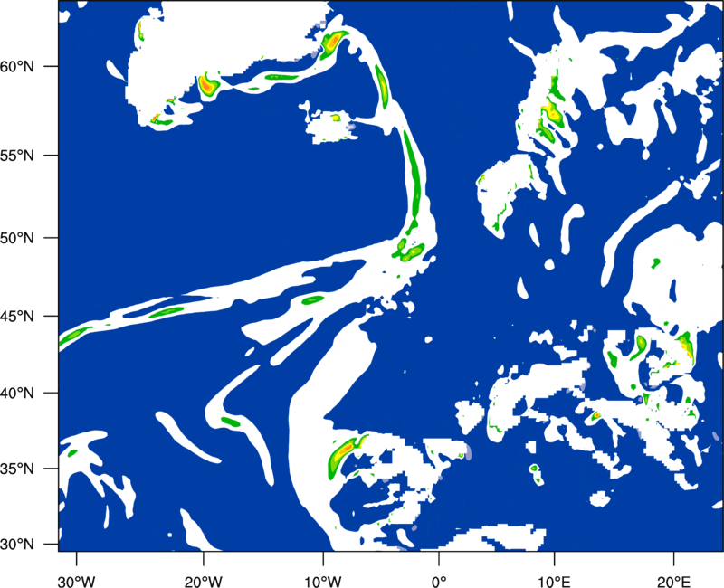Click the 10°W longitude label

tap(322, 582)
